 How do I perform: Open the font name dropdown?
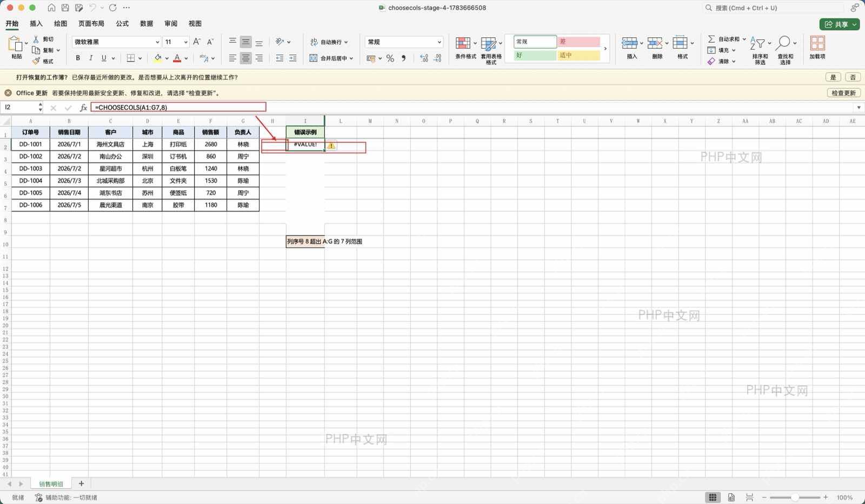157,42
